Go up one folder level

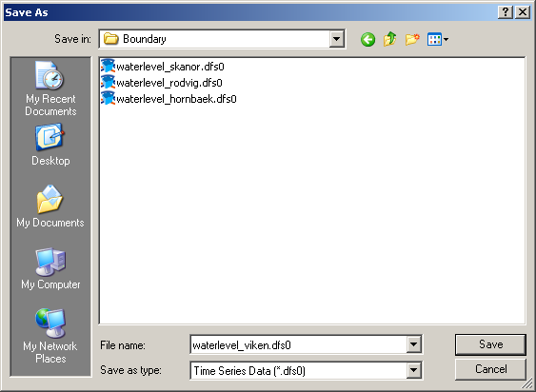point(389,39)
